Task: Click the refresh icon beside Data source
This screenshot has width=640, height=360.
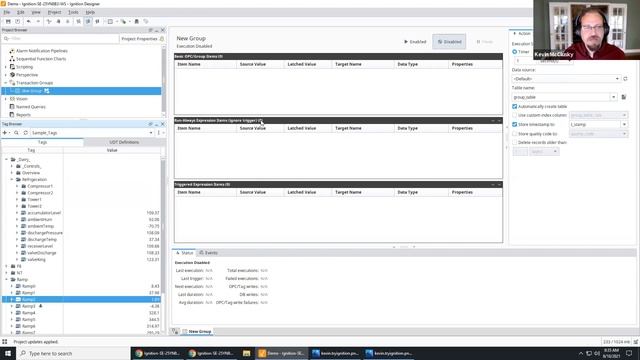Action: pyautogui.click(x=625, y=78)
